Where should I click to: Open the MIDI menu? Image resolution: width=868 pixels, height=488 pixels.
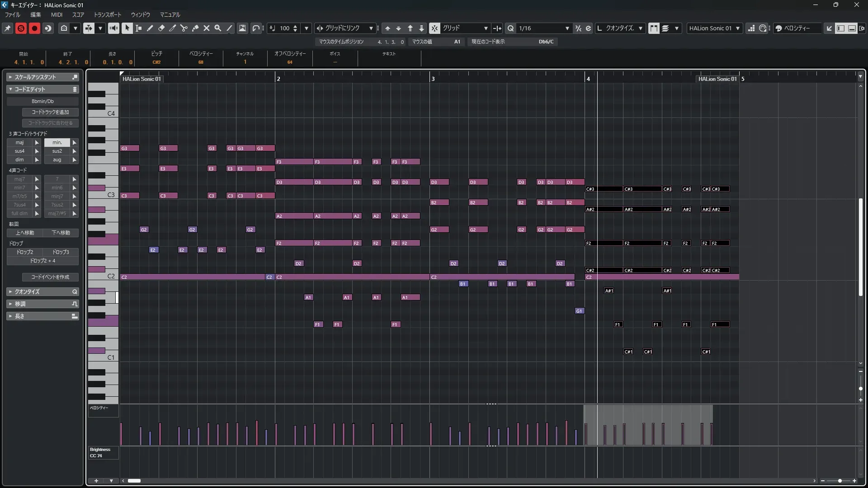point(57,15)
